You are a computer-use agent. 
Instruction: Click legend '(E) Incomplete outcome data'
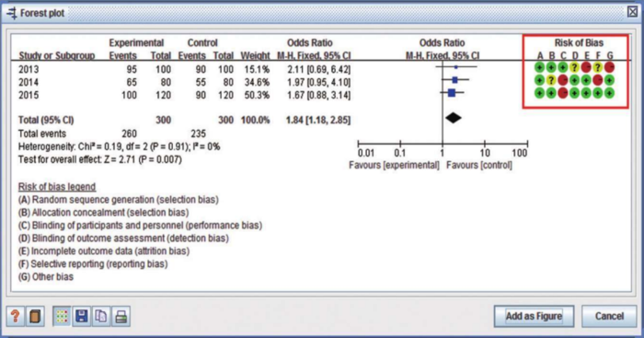(104, 251)
